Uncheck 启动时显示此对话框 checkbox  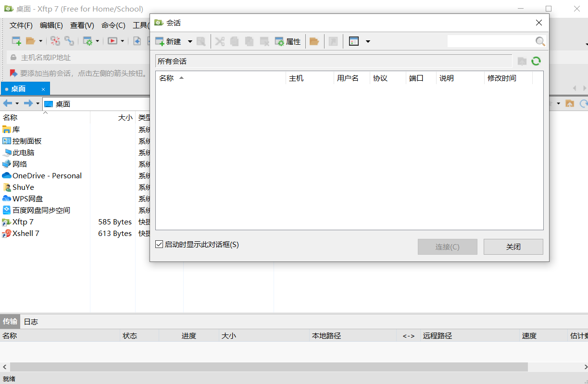[159, 245]
